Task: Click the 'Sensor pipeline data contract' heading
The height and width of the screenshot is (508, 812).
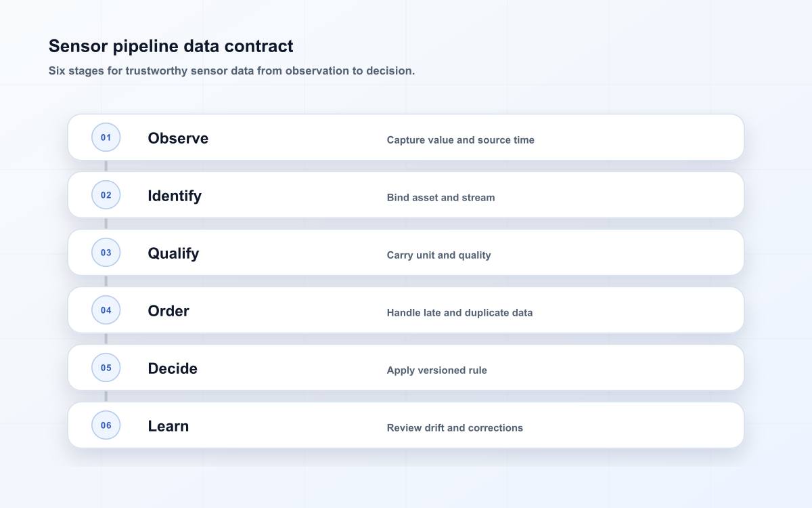Action: pyautogui.click(x=171, y=46)
